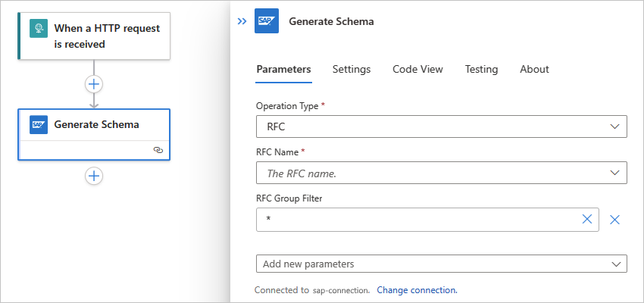The width and height of the screenshot is (644, 303).
Task: Go to the Testing tab
Action: (x=481, y=69)
